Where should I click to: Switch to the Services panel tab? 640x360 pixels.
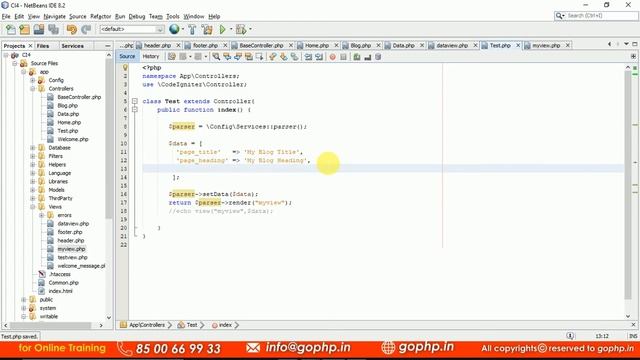coord(73,46)
